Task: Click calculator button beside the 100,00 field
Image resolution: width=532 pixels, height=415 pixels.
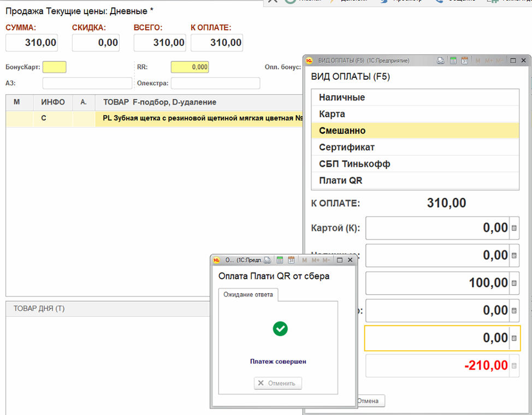Action: tap(513, 283)
